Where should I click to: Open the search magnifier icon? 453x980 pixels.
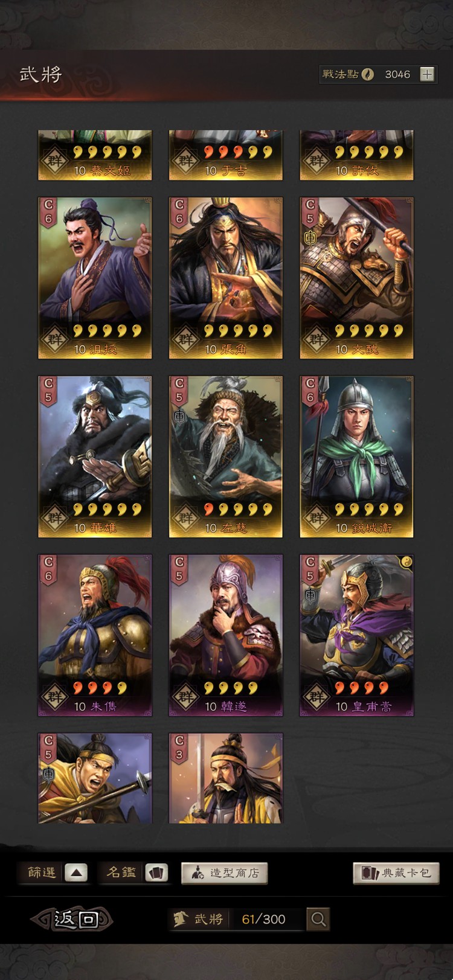click(318, 919)
